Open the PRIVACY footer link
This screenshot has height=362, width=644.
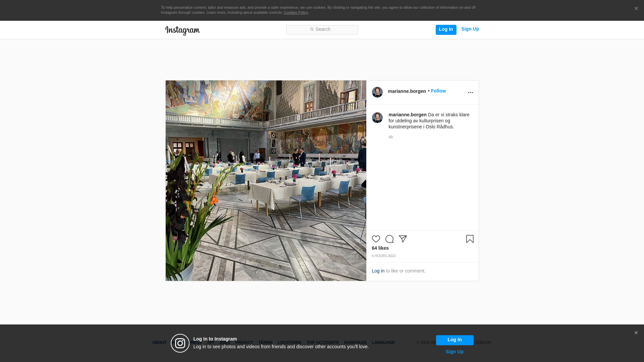pyautogui.click(x=244, y=343)
